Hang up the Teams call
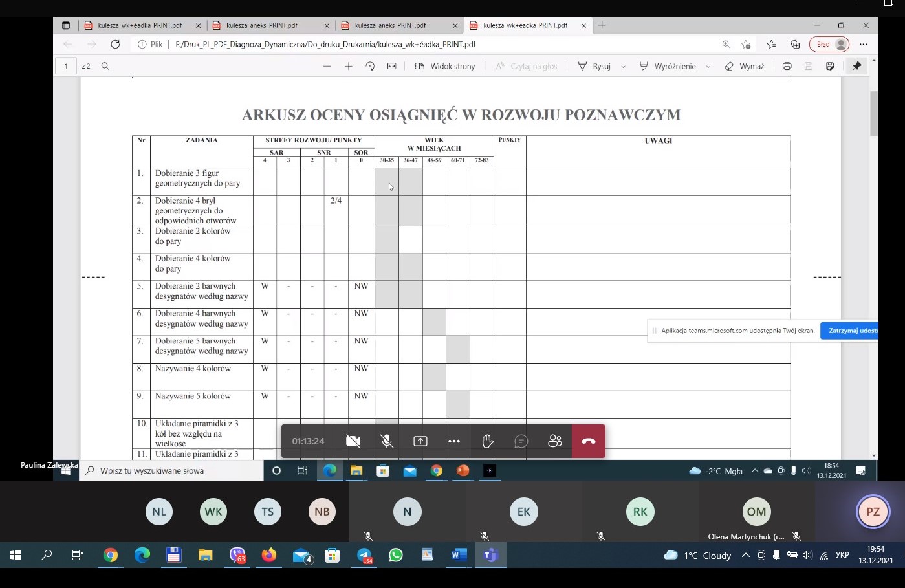 tap(588, 441)
